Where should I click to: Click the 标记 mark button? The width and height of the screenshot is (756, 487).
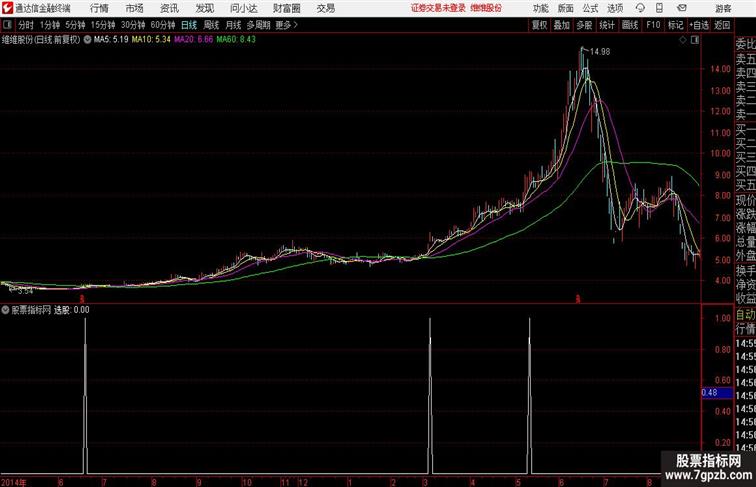click(x=675, y=25)
